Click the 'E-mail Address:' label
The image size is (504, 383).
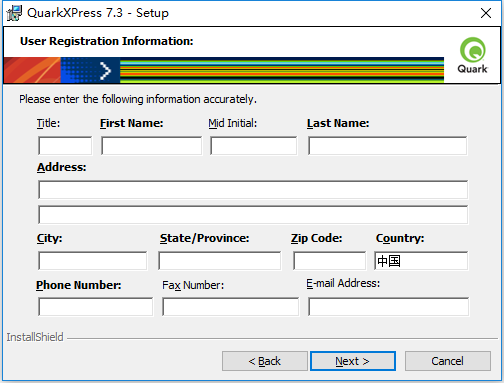point(343,283)
